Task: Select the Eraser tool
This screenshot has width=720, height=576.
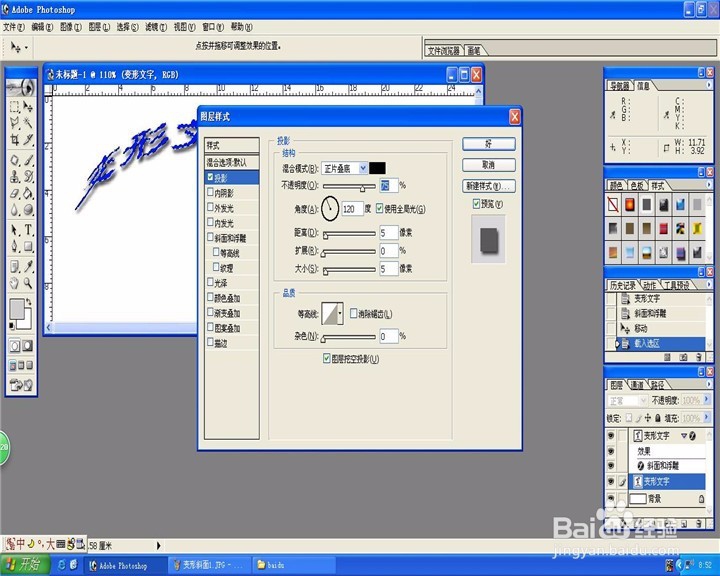Action: (15, 193)
